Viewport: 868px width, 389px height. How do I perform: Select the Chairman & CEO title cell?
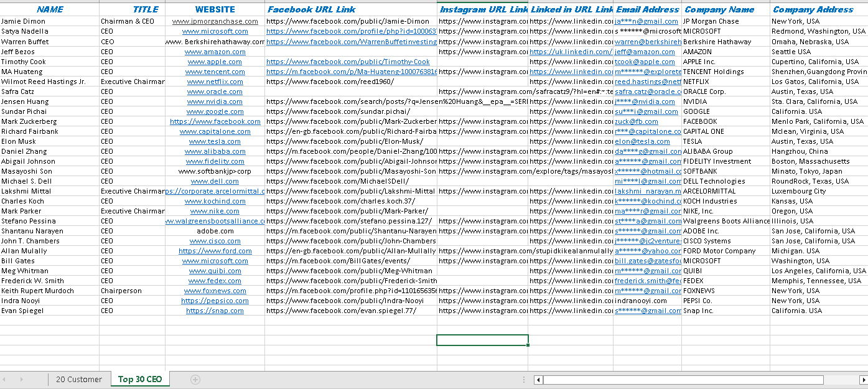coord(133,21)
